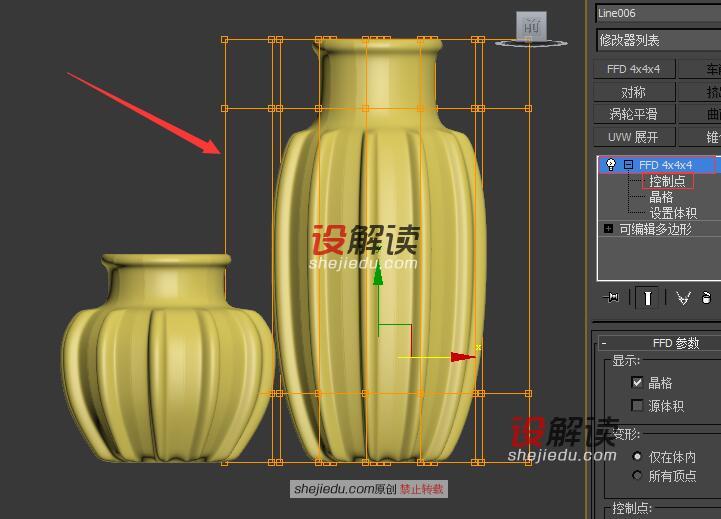721x519 pixels.
Task: Click Remove Modifier trash icon
Action: (707, 298)
